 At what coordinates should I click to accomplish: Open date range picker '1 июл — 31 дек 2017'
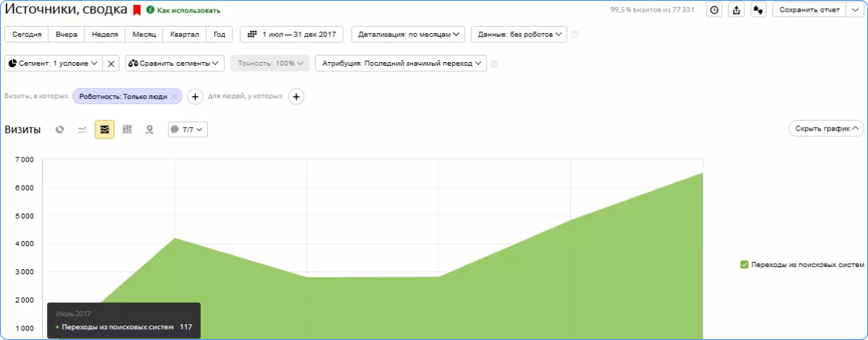click(x=292, y=35)
